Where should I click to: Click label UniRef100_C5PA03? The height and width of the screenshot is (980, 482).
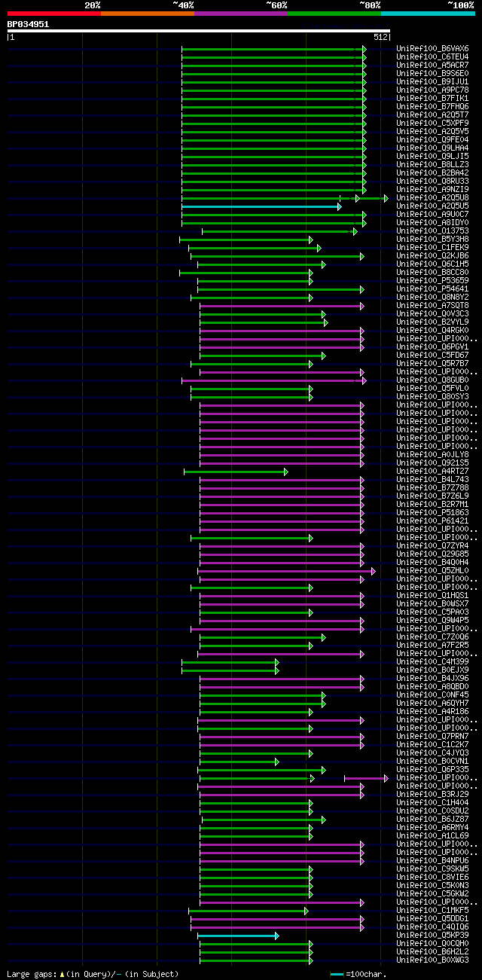point(432,612)
